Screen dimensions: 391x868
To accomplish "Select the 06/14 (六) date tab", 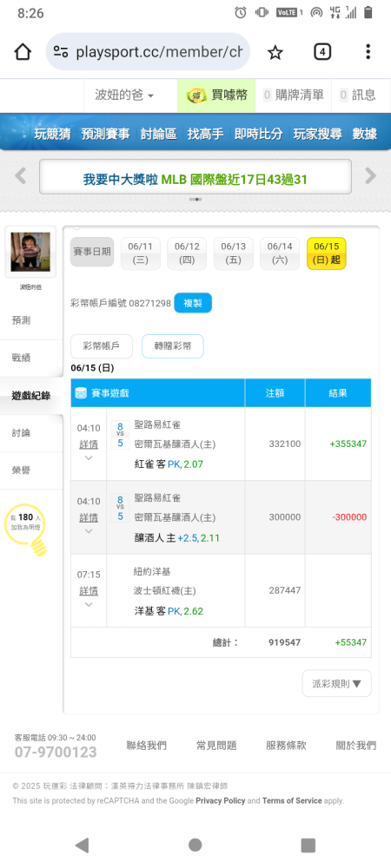I will pyautogui.click(x=280, y=253).
